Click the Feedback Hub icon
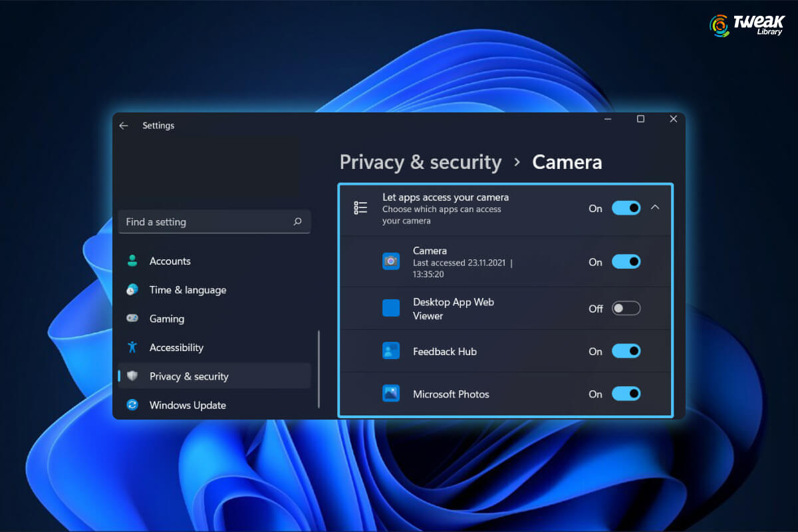 tap(390, 351)
